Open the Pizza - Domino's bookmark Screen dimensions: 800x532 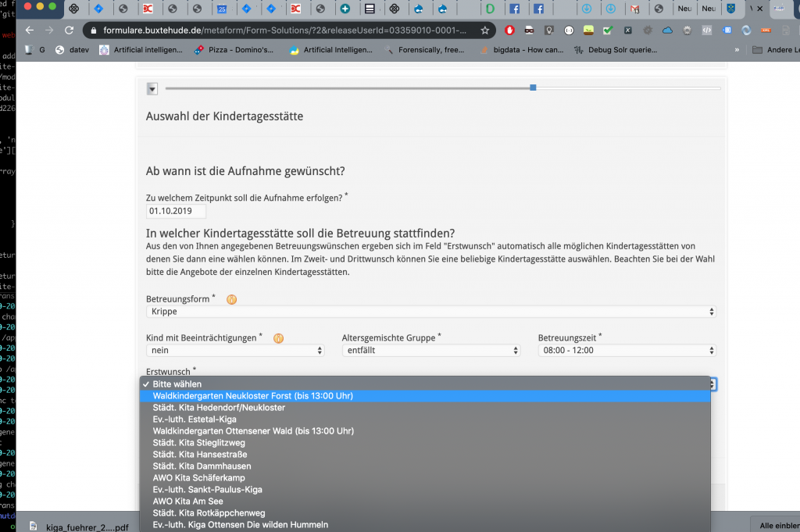234,49
